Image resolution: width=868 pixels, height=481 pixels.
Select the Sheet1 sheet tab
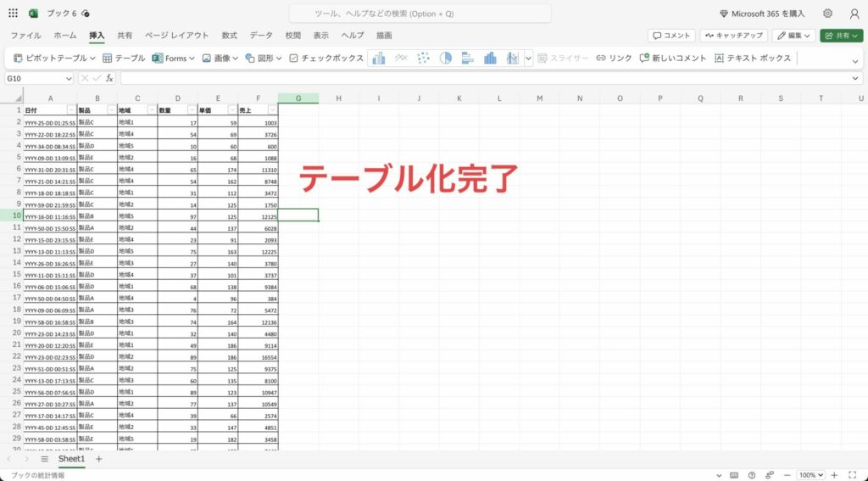[x=71, y=459]
